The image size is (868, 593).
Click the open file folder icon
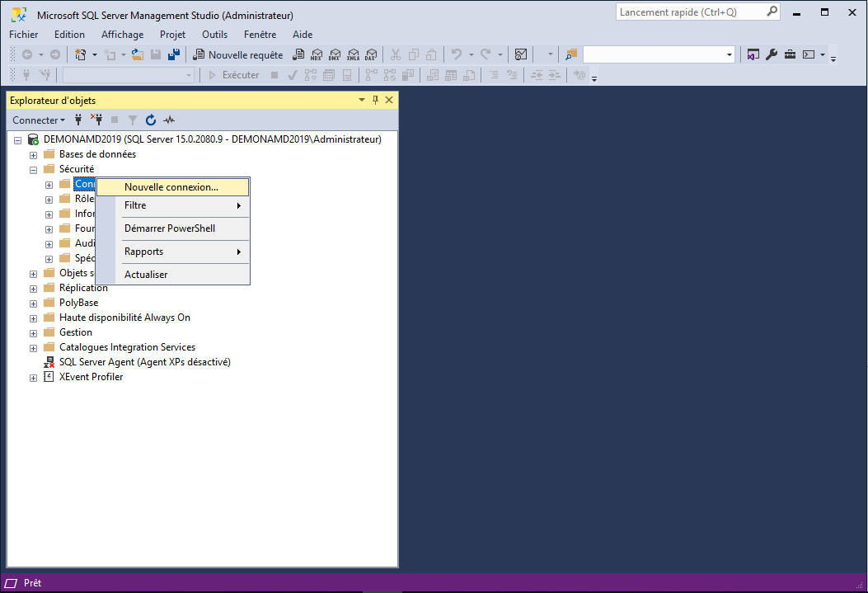point(138,55)
